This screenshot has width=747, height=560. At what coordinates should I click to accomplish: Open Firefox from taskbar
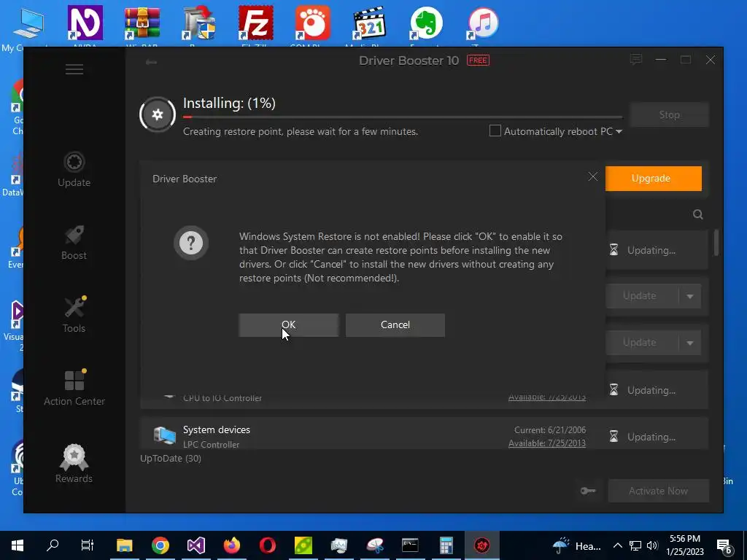(x=231, y=545)
